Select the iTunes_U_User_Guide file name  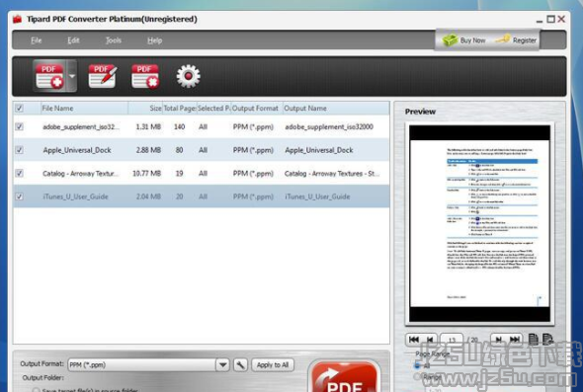point(75,196)
